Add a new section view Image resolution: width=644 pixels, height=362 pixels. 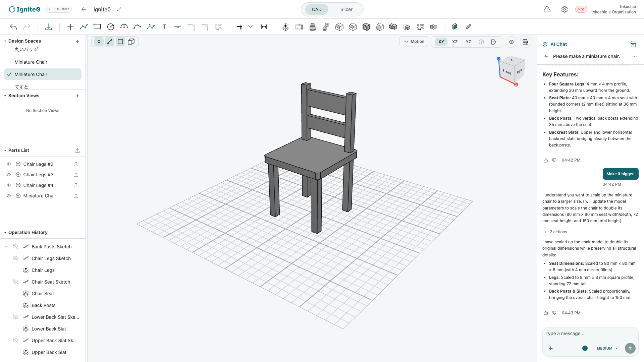(77, 96)
